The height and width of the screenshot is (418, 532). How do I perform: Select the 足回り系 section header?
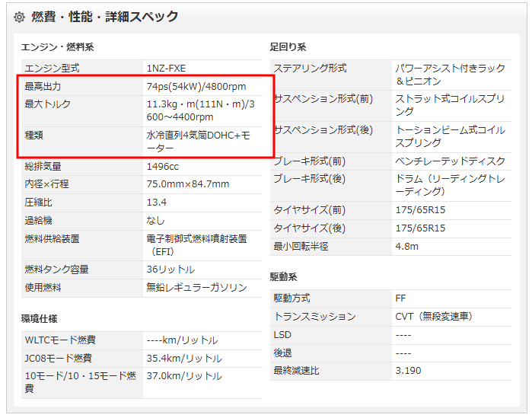tap(288, 47)
